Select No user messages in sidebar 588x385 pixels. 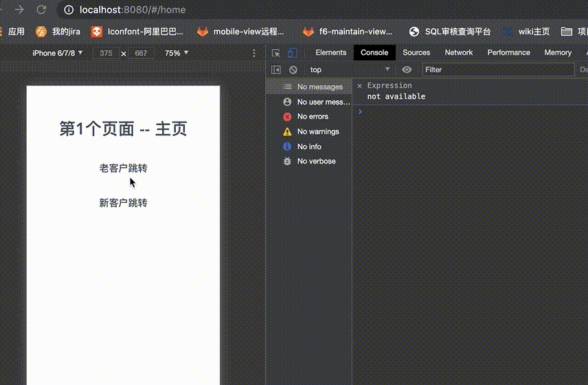pos(310,102)
